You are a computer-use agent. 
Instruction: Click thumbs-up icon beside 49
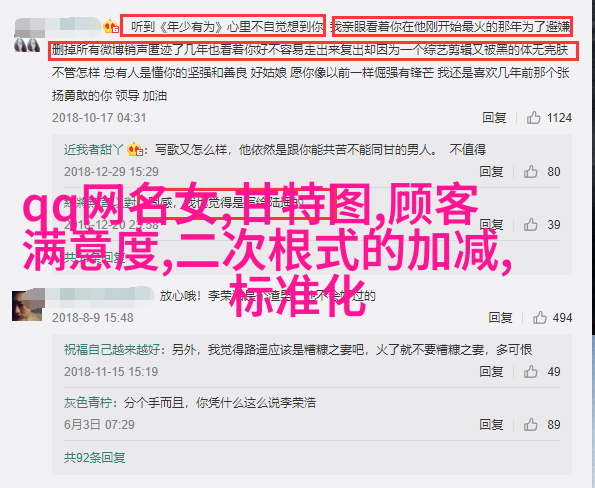[530, 372]
